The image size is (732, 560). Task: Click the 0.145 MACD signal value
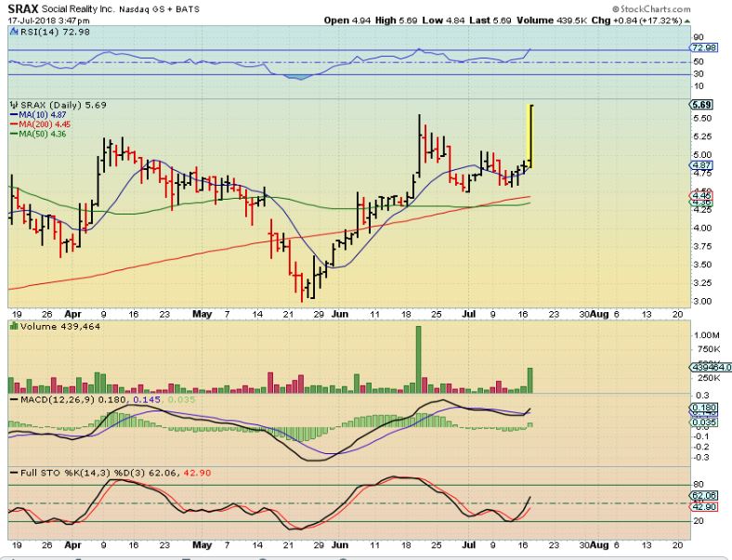(147, 399)
